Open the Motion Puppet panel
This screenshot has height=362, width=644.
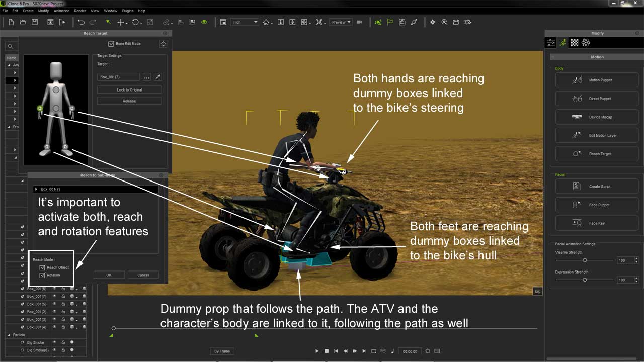pos(597,80)
